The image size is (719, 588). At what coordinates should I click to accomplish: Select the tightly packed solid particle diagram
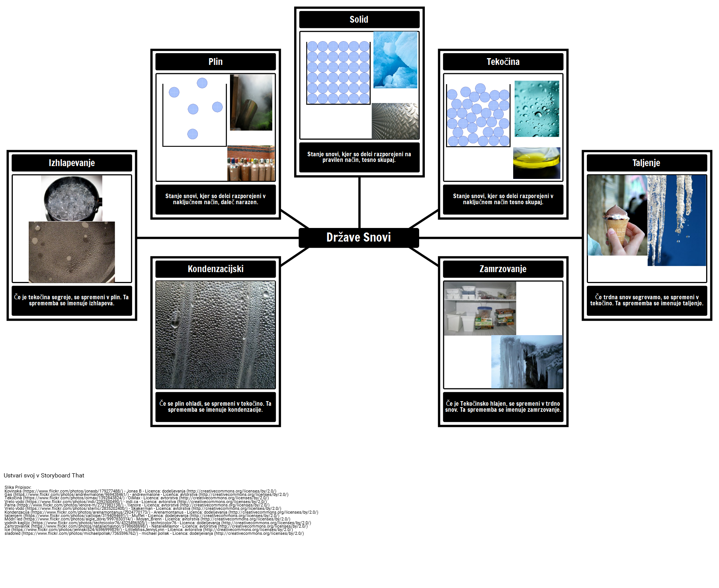click(x=338, y=73)
